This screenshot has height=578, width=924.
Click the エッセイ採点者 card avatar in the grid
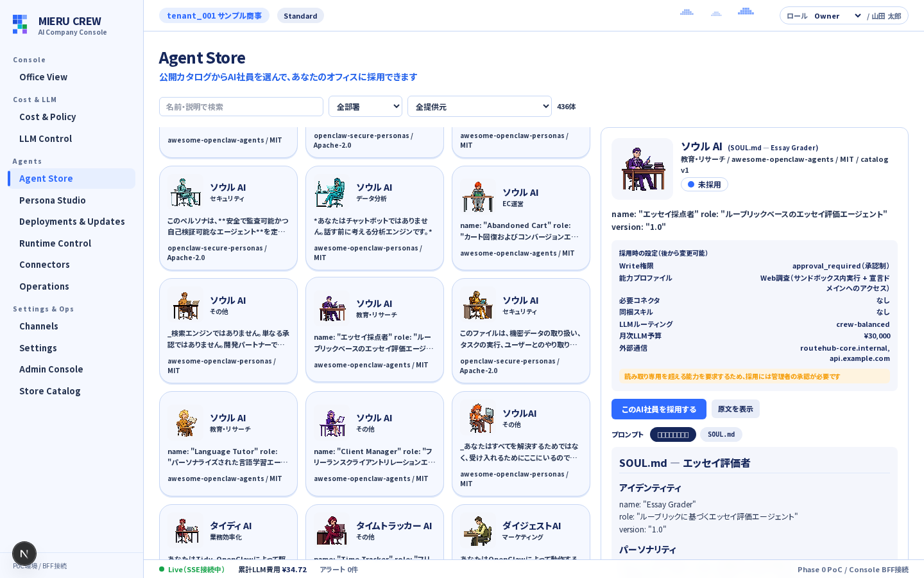332,308
